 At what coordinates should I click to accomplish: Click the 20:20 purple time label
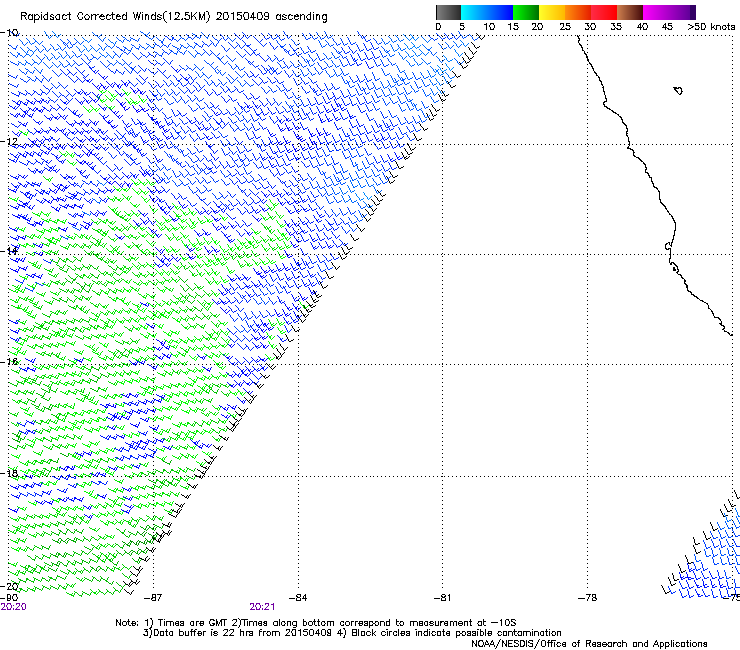(x=14, y=607)
